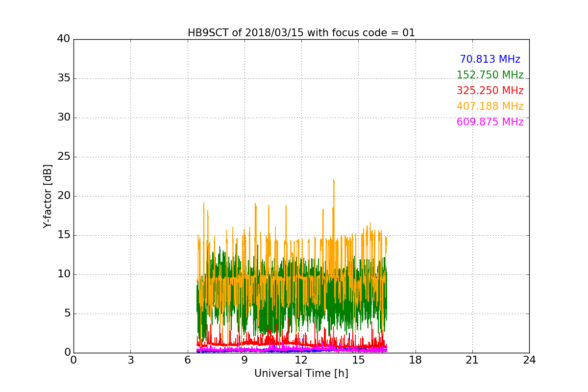Click the 'Universal Time [h]' axis label
Screen dimensions: 588x392
tap(301, 373)
